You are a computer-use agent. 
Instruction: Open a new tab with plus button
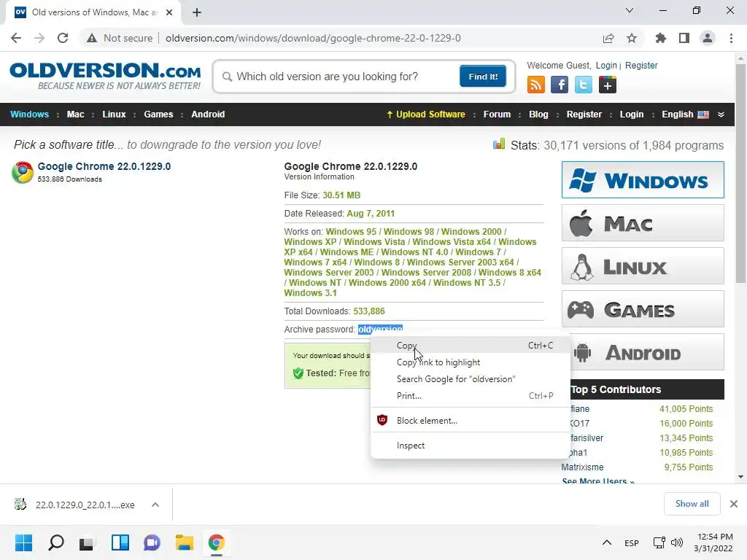coord(197,12)
